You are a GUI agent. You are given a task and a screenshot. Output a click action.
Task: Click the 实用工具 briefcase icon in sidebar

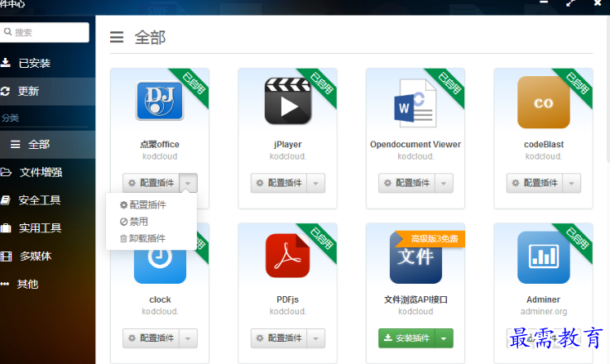6,227
